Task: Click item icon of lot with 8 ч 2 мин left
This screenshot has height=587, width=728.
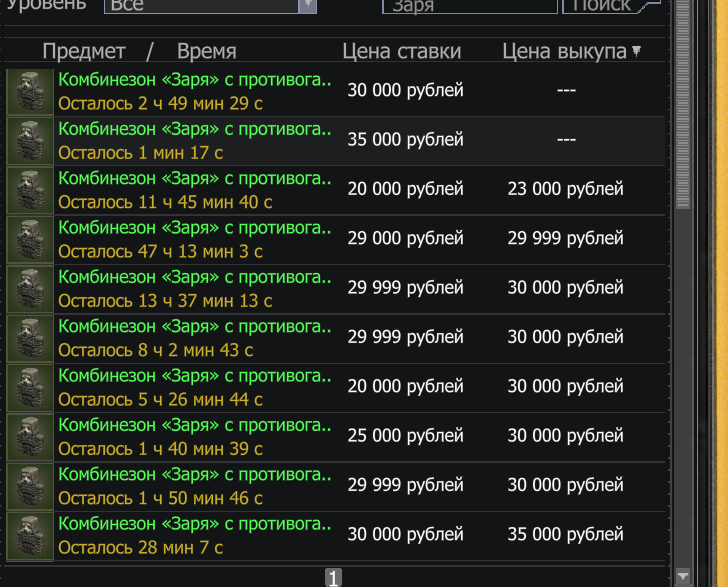Action: pos(30,339)
